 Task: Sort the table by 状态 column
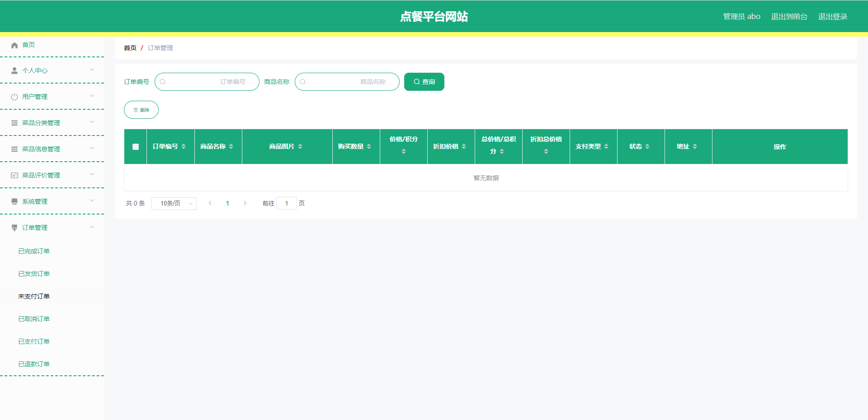tap(647, 147)
